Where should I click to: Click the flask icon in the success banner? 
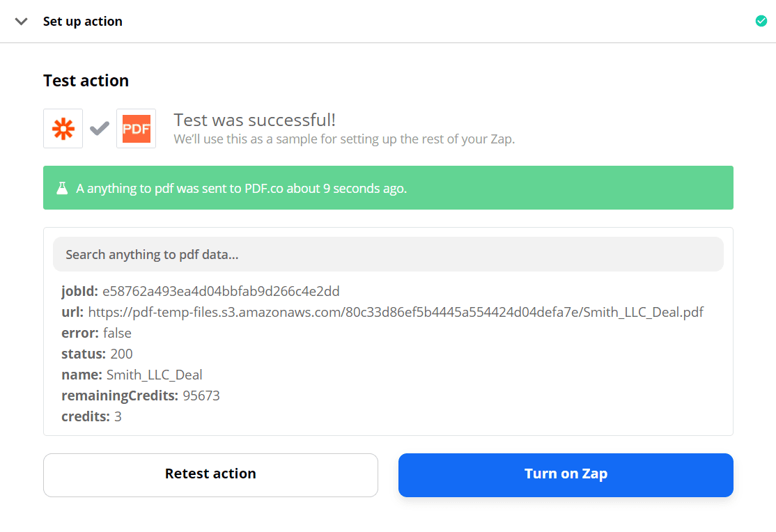click(61, 187)
